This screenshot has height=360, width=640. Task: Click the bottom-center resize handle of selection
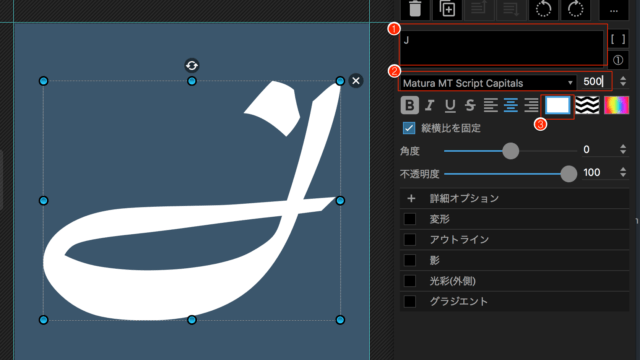[x=192, y=320]
